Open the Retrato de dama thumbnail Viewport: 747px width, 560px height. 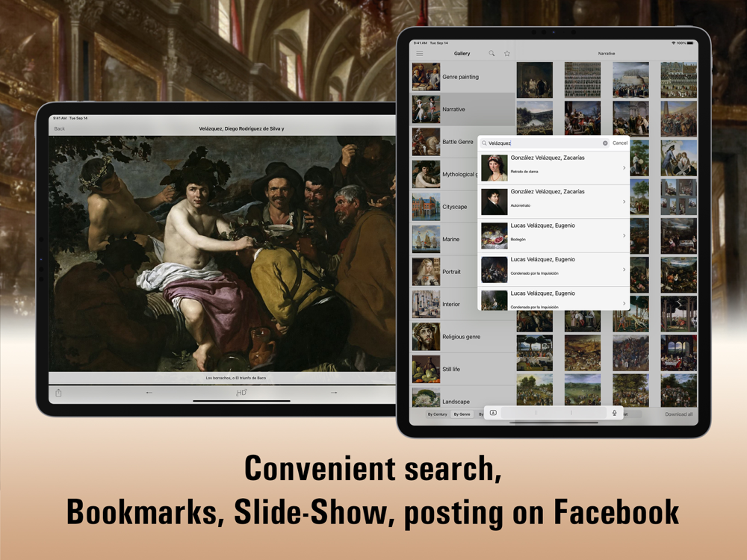[494, 167]
